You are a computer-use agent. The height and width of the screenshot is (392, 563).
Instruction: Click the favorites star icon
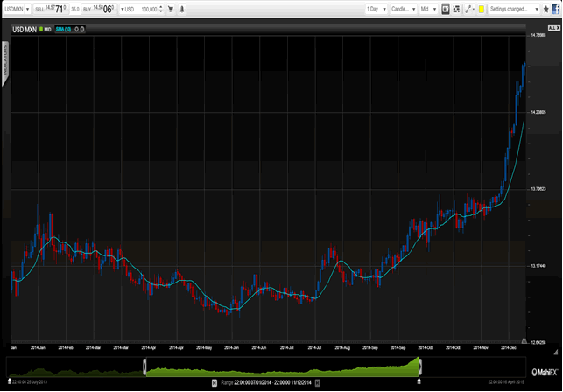tap(544, 9)
